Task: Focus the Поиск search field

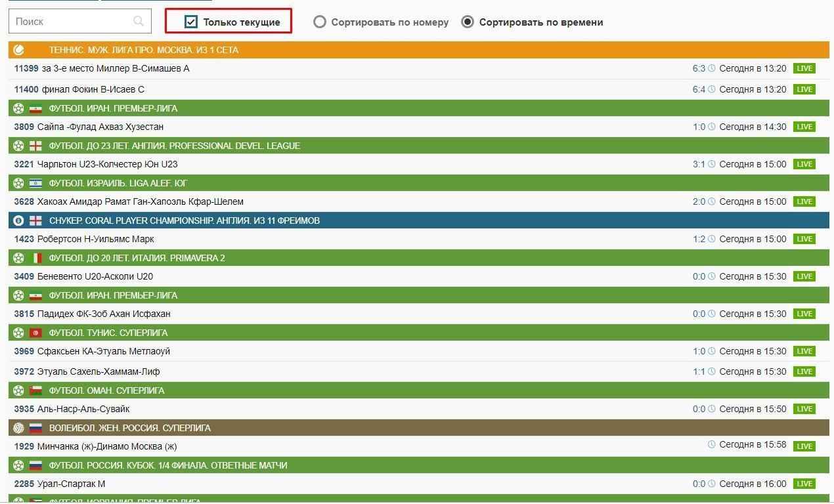Action: pos(79,21)
